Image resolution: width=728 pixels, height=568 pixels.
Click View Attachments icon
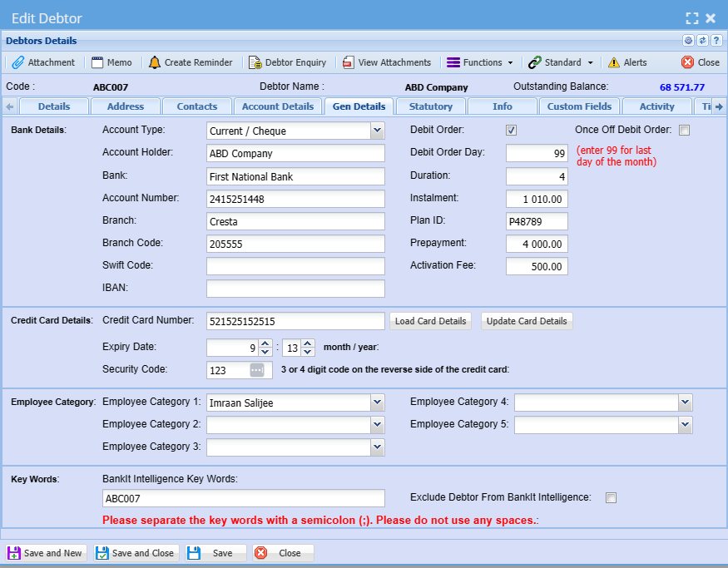[x=349, y=62]
